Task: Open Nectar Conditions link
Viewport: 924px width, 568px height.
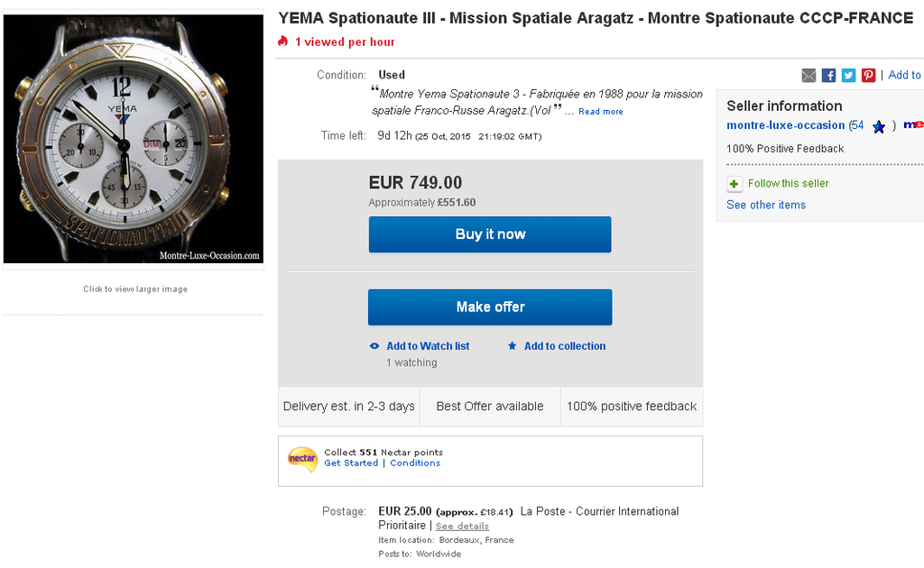Action: click(415, 463)
